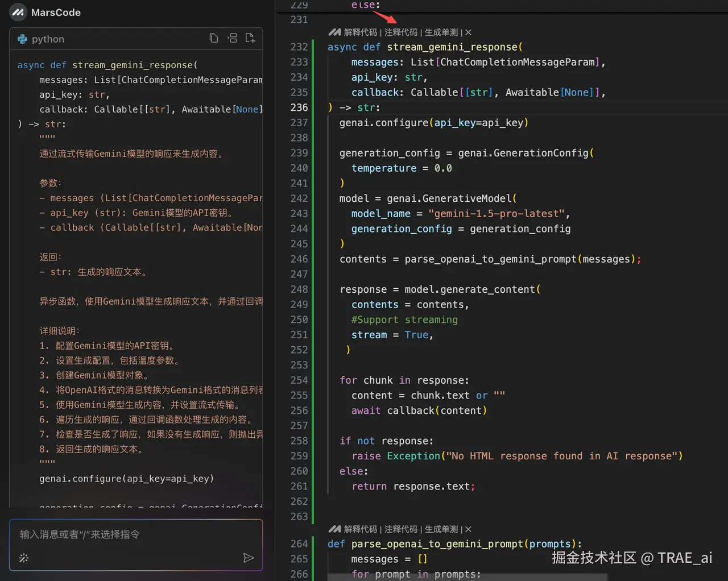This screenshot has height=581, width=728.
Task: Click the python language icon in code block header
Action: pos(22,39)
